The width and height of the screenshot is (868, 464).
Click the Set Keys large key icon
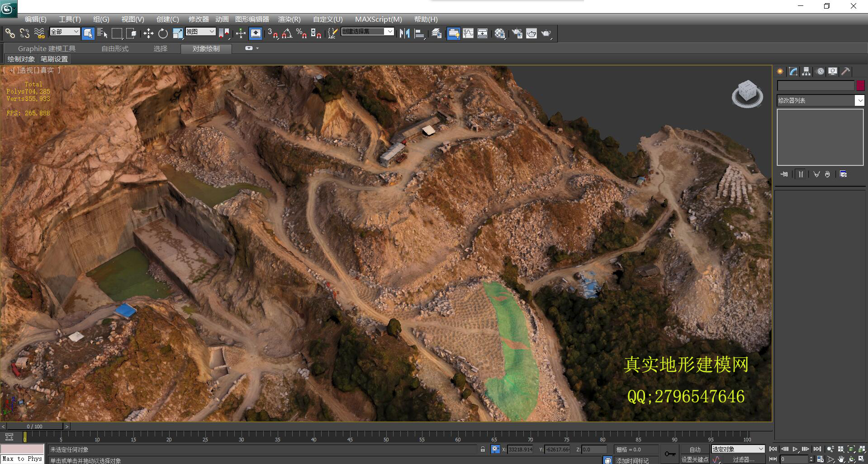(670, 454)
